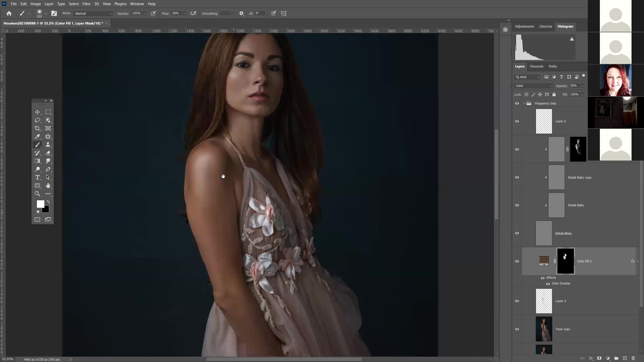
Task: Select the Clone Stamp tool
Action: [48, 145]
